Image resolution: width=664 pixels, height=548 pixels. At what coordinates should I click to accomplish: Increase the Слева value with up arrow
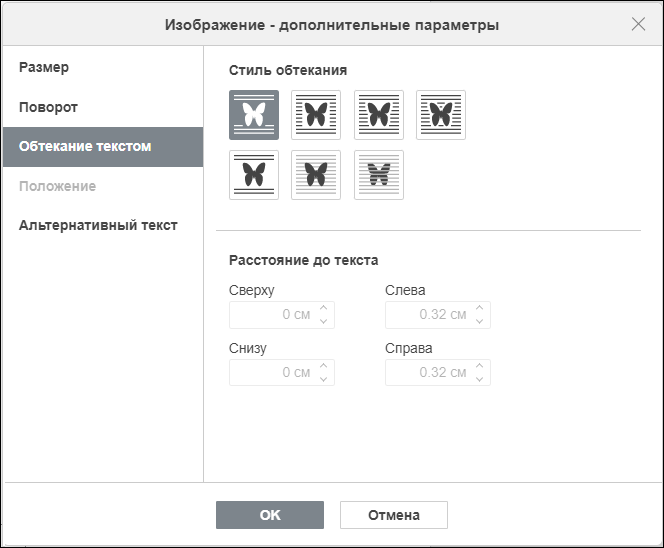479,308
